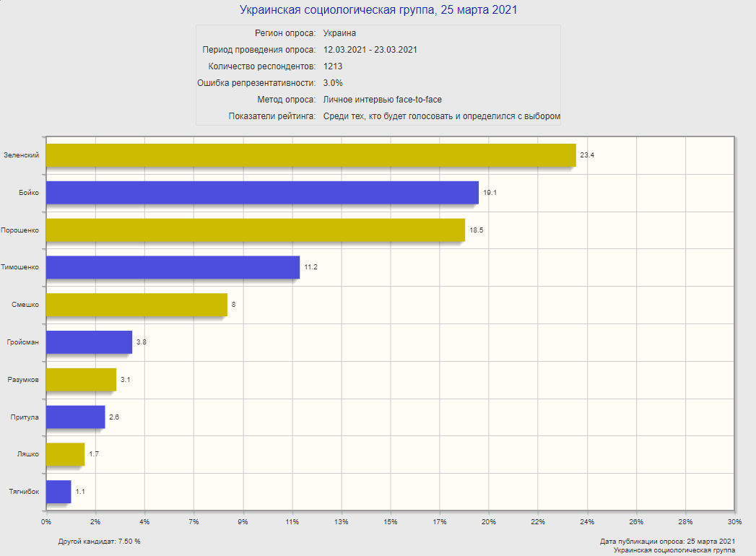Click the yellow Зеленский bar
The height and width of the screenshot is (556, 756).
[x=310, y=155]
